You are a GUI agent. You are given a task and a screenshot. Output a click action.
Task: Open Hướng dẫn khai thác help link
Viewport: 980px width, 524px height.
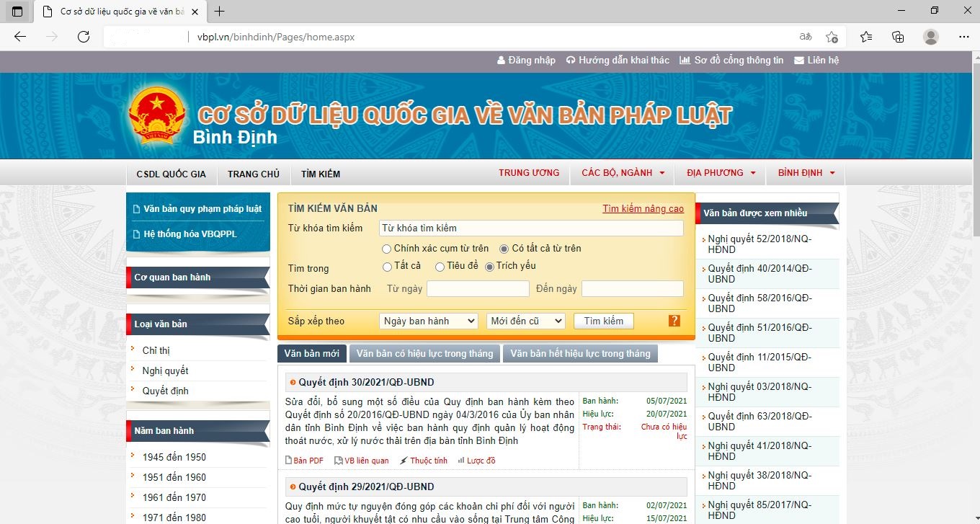pyautogui.click(x=618, y=61)
